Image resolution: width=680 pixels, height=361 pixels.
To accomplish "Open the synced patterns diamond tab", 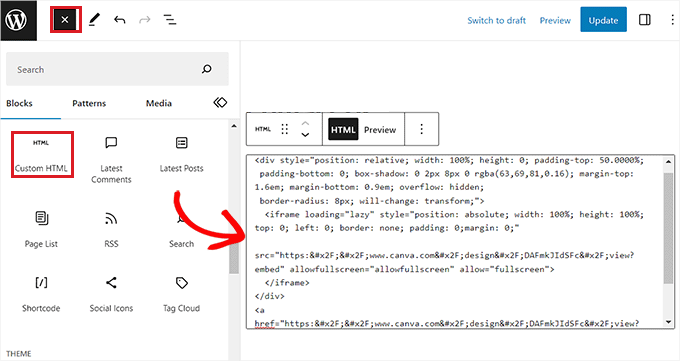I will pyautogui.click(x=220, y=103).
